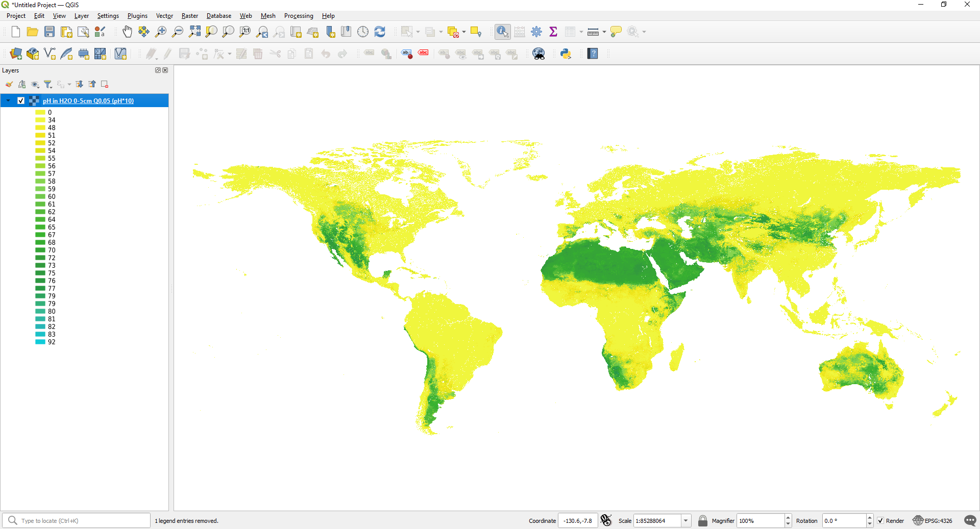980x529 pixels.
Task: Open the Processing menu
Action: point(299,16)
